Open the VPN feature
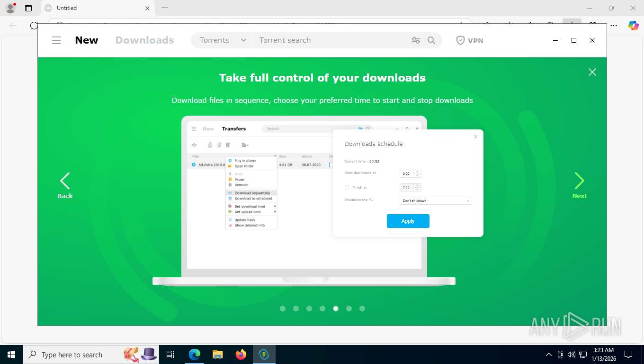The width and height of the screenshot is (644, 364). tap(470, 40)
